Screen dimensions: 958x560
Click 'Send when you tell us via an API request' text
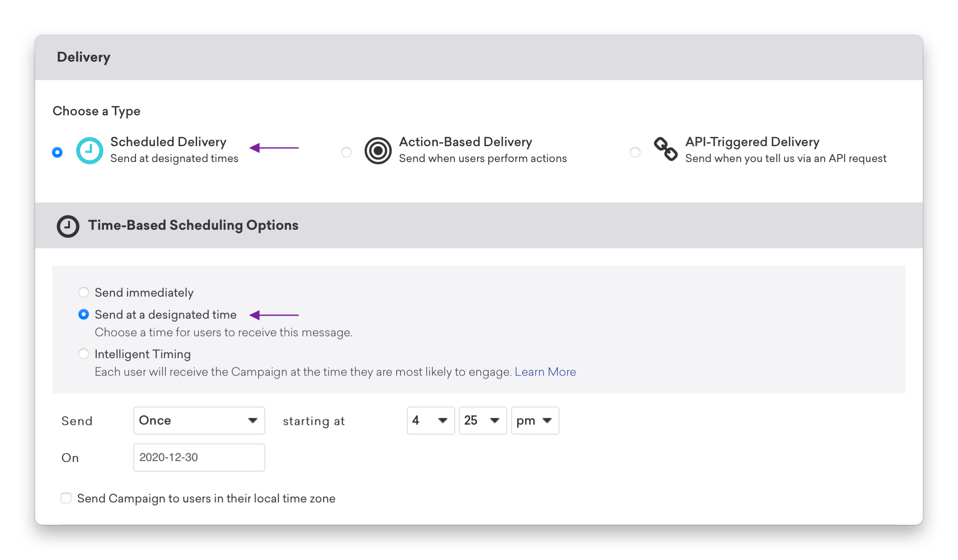786,158
